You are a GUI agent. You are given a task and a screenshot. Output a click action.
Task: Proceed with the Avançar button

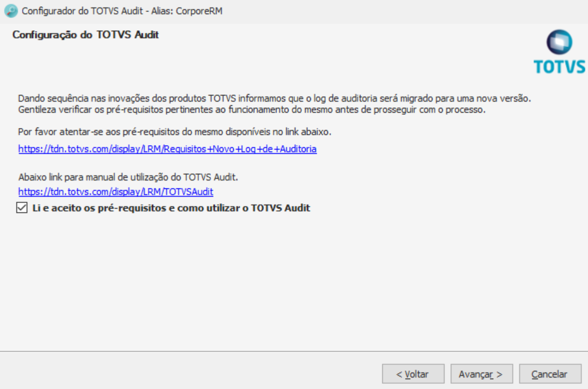(x=482, y=374)
